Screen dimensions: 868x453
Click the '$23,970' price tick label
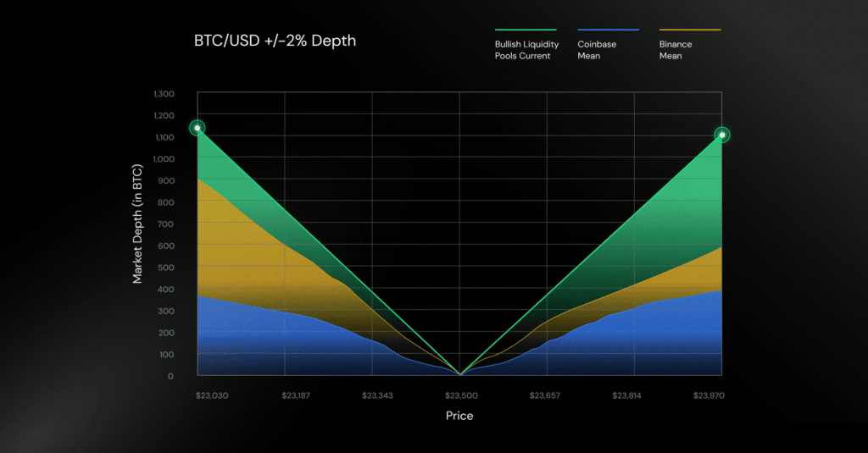(709, 395)
